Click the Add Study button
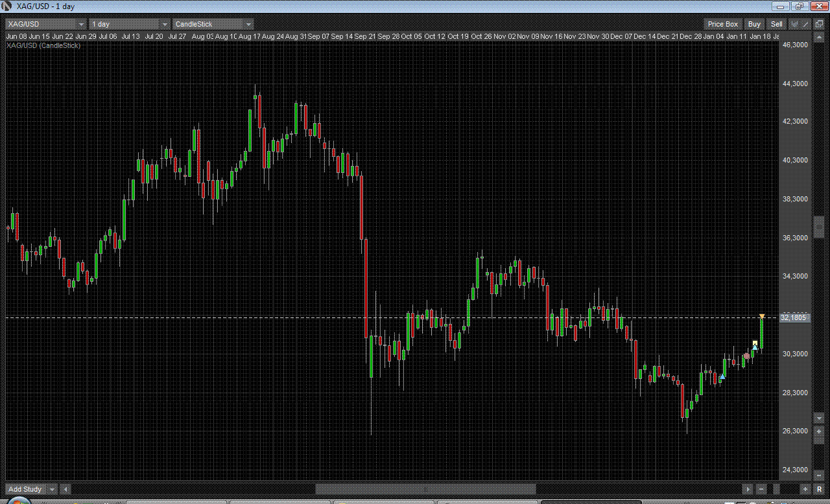This screenshot has width=830, height=504. [x=25, y=489]
